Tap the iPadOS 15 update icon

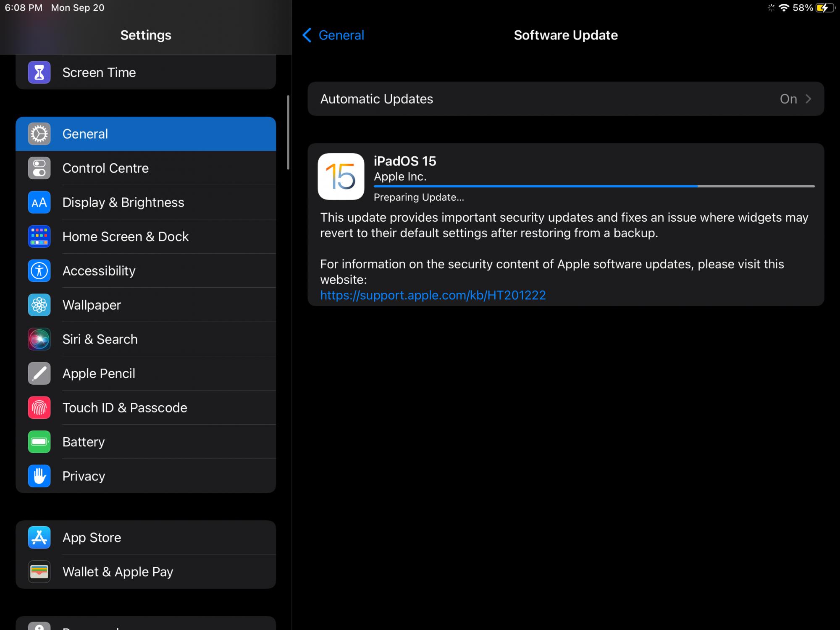[x=341, y=176]
